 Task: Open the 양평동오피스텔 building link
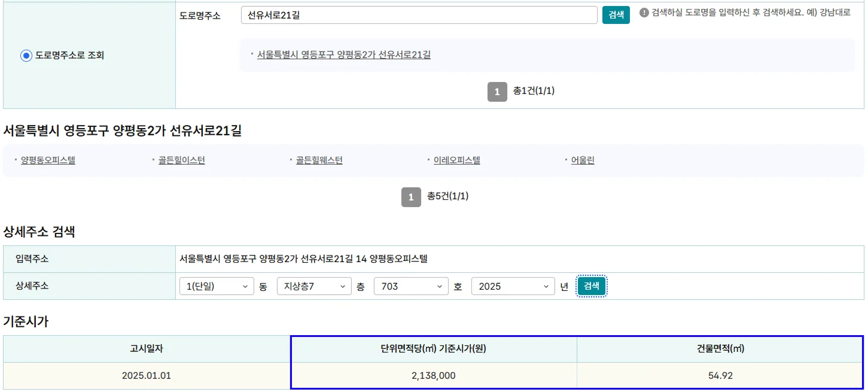point(48,160)
